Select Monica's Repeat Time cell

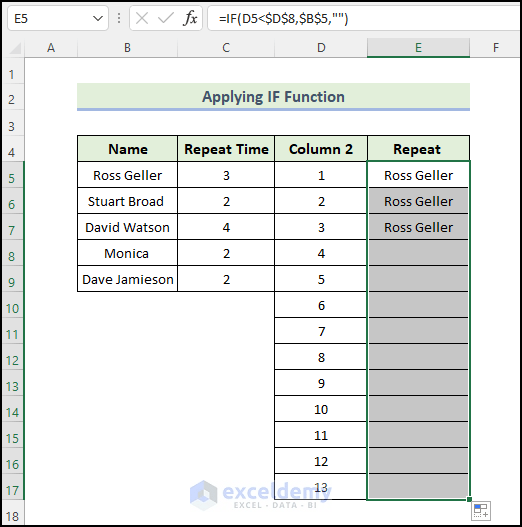(x=226, y=253)
